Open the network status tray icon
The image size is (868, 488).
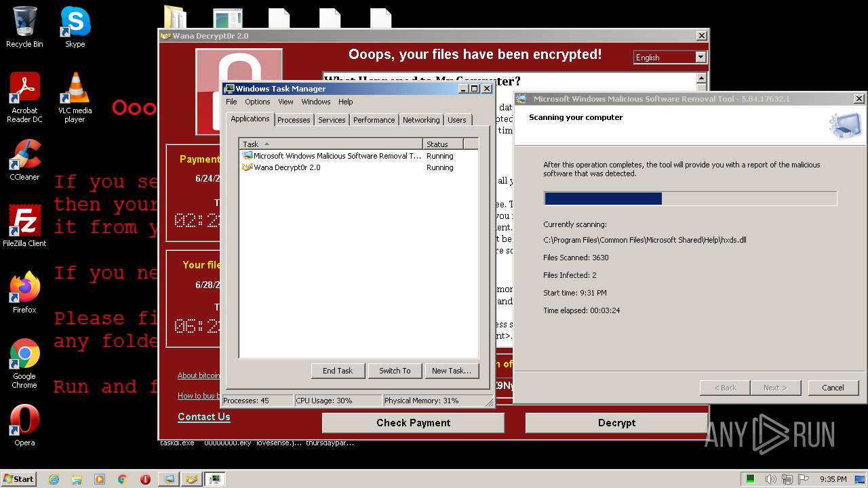click(x=786, y=479)
